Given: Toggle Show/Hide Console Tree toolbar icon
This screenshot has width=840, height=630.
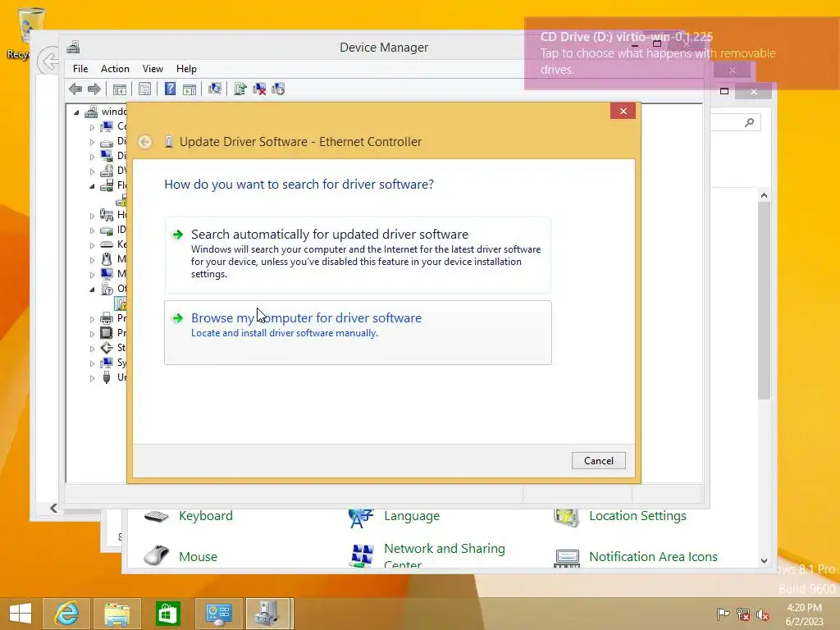Looking at the screenshot, I should click(x=120, y=89).
